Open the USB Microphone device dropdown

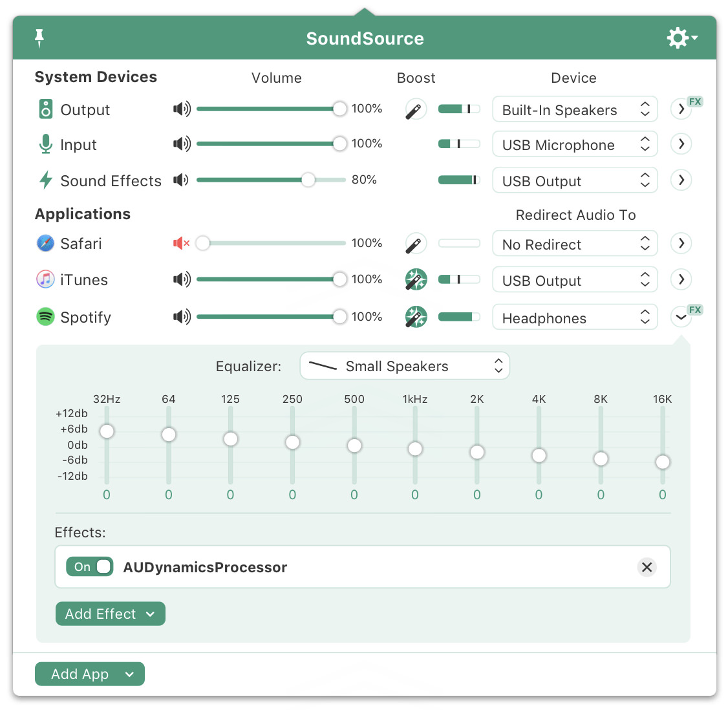575,144
